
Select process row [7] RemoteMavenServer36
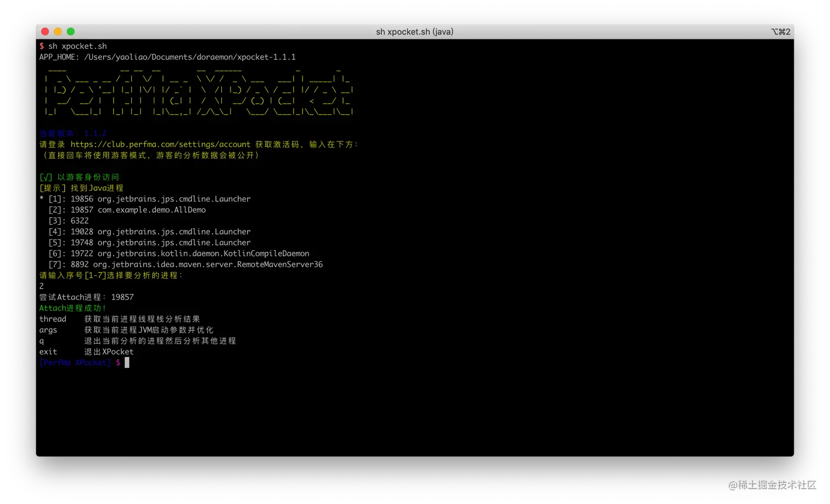coord(186,265)
